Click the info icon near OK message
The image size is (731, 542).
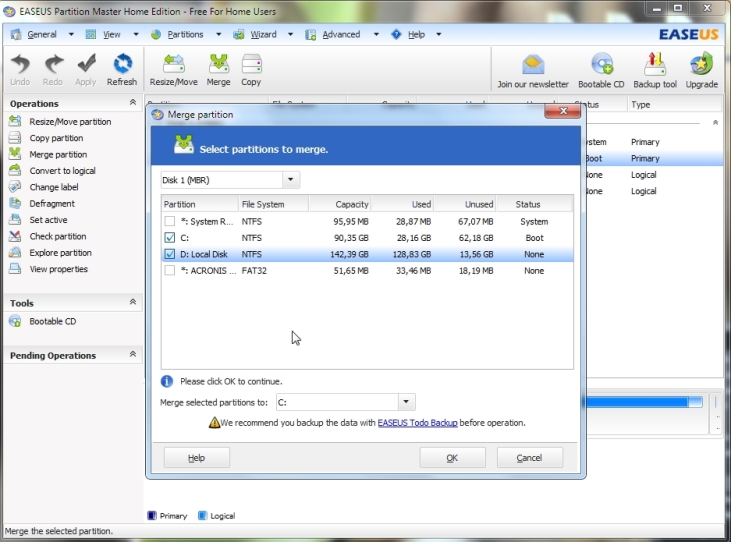[166, 381]
